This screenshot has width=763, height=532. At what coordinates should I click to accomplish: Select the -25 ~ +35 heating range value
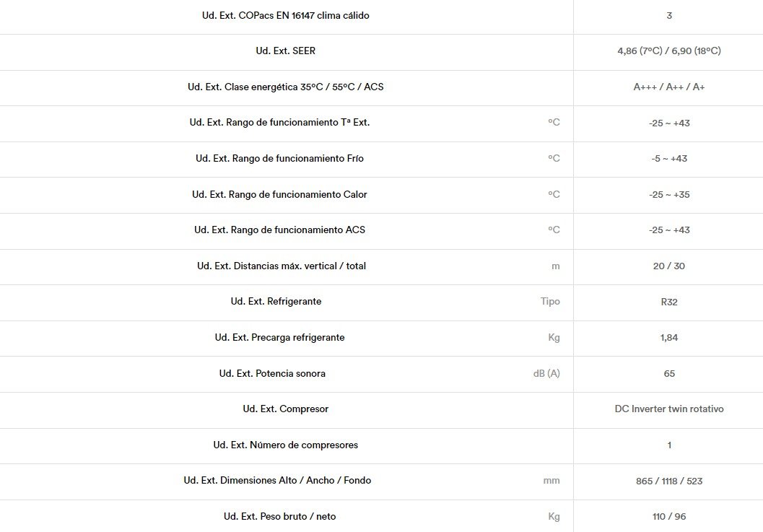coord(669,194)
